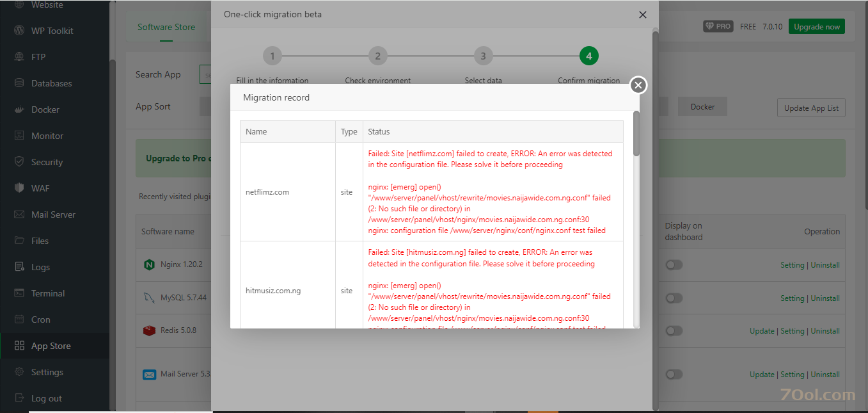868x413 pixels.
Task: Click the Logs sidebar icon
Action: 19,267
